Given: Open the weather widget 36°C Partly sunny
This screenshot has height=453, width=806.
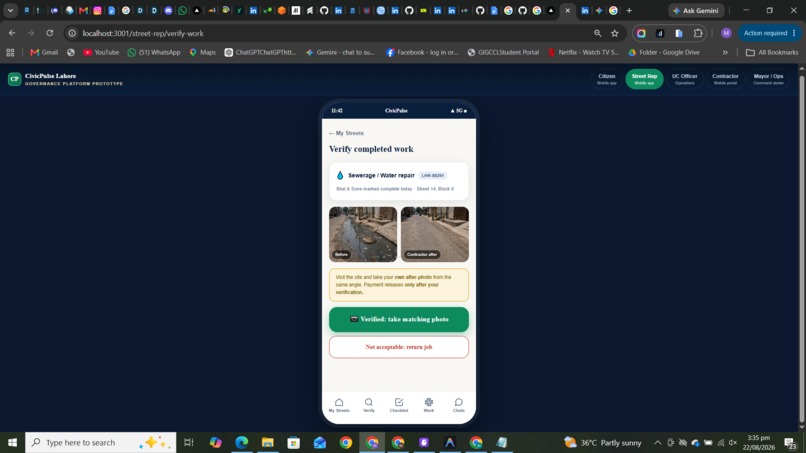Looking at the screenshot, I should tap(602, 443).
